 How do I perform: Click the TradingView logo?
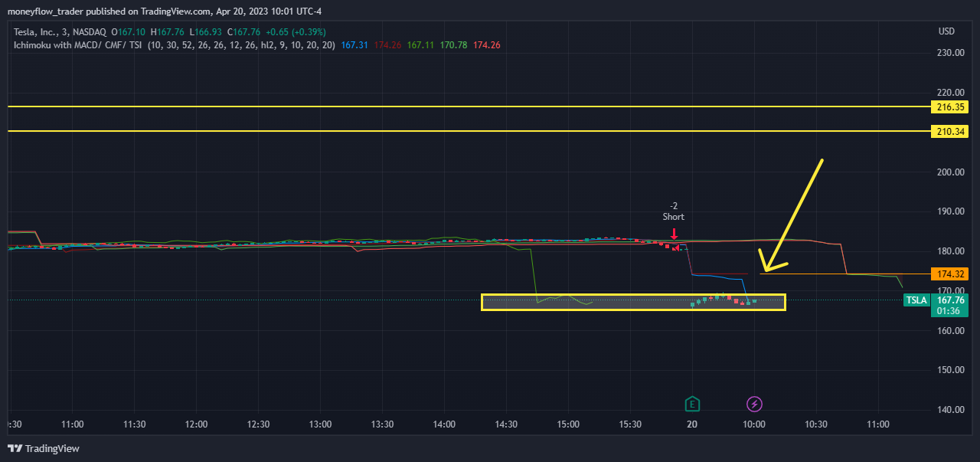coord(44,448)
